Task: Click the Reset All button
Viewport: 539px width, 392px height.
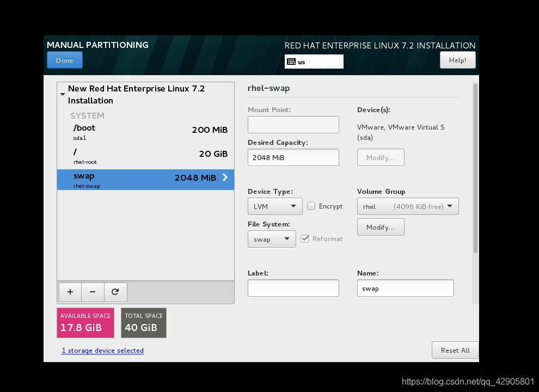Action: (455, 350)
